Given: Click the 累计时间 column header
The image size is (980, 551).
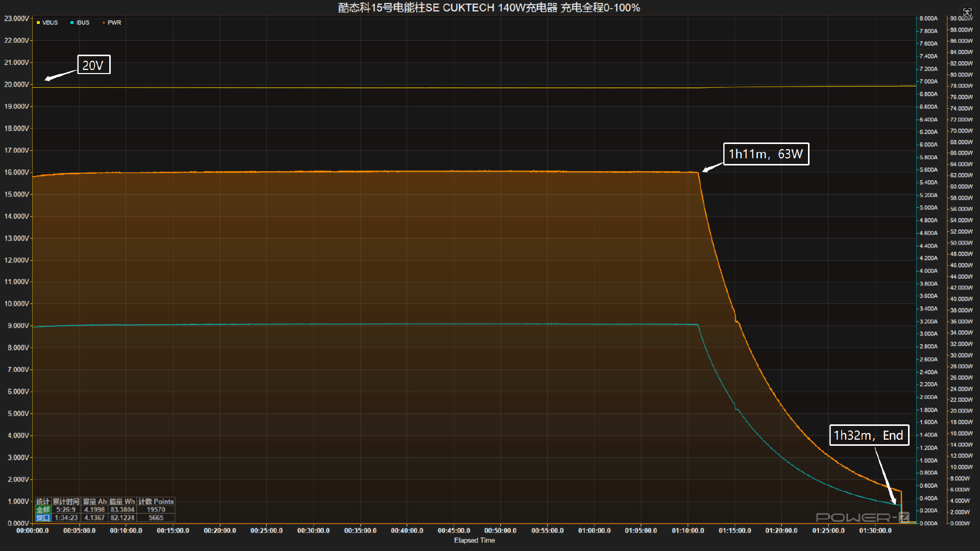Looking at the screenshot, I should (66, 501).
